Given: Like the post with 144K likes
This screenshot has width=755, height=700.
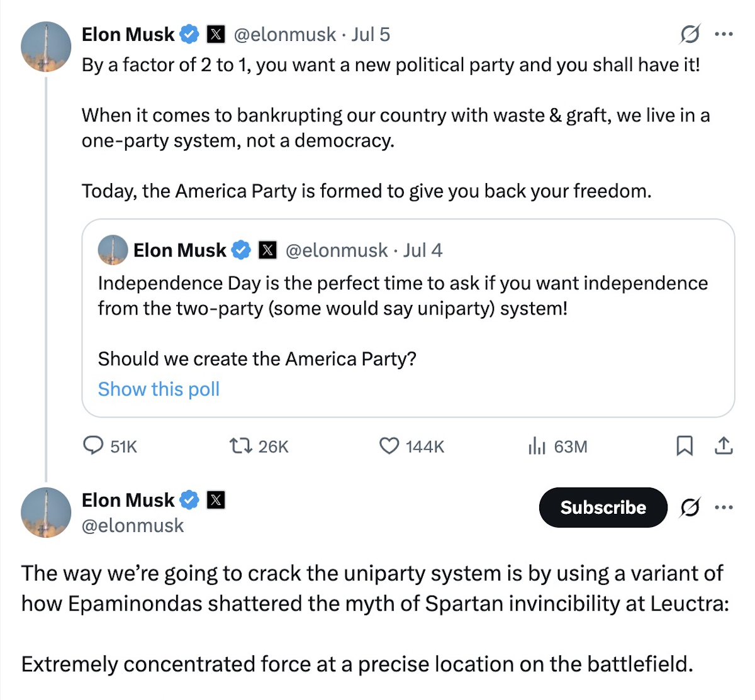Looking at the screenshot, I should coord(389,446).
